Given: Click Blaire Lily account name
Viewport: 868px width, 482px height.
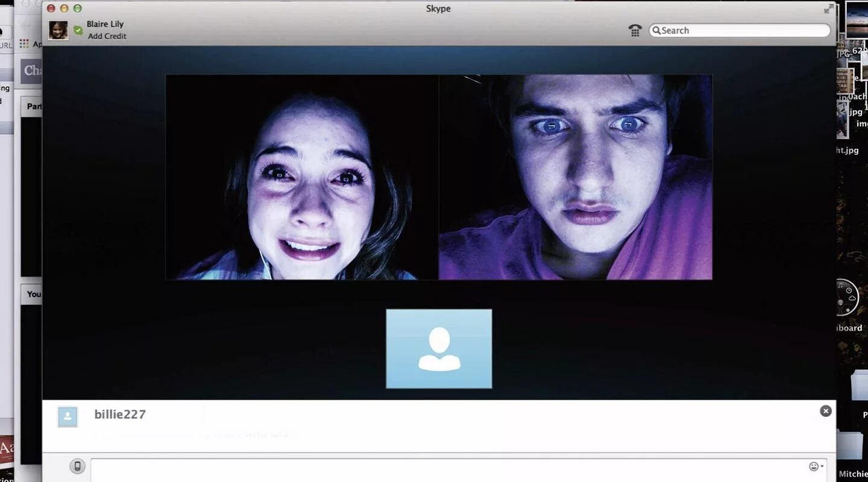Looking at the screenshot, I should (x=105, y=24).
